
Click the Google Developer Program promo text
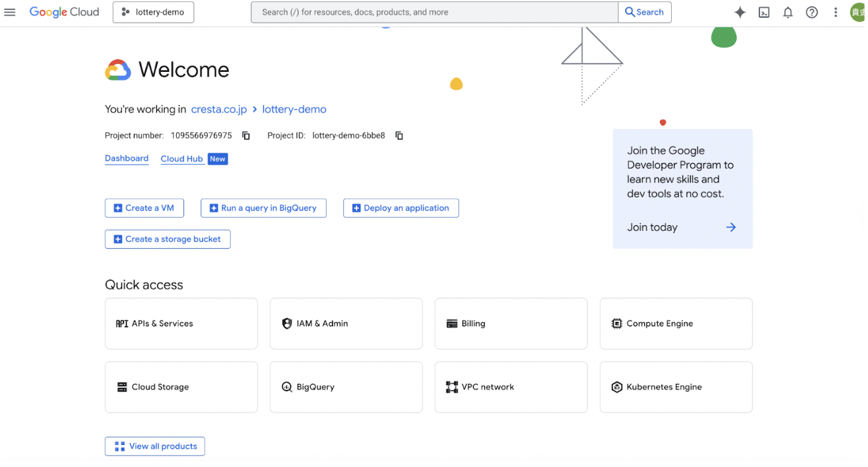pos(680,172)
